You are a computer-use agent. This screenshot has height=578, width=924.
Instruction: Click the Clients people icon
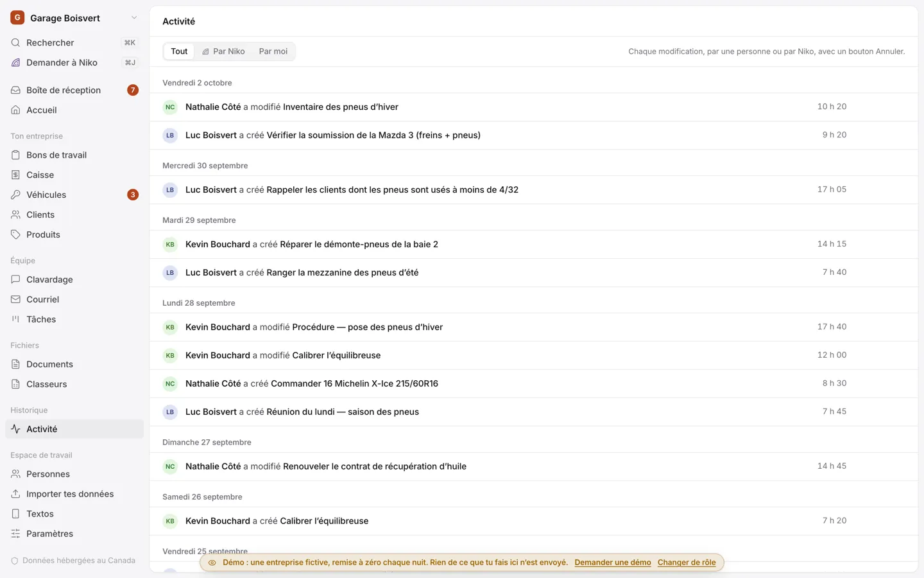(15, 215)
